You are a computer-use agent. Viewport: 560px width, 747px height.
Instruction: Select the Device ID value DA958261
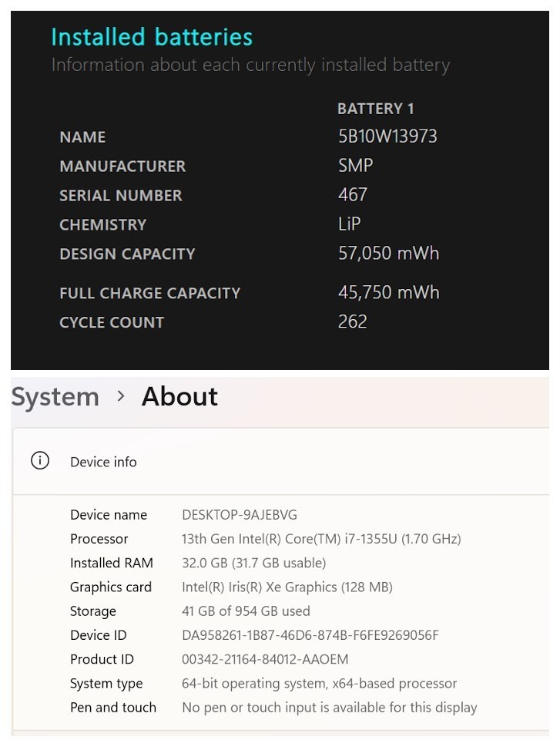coord(310,635)
